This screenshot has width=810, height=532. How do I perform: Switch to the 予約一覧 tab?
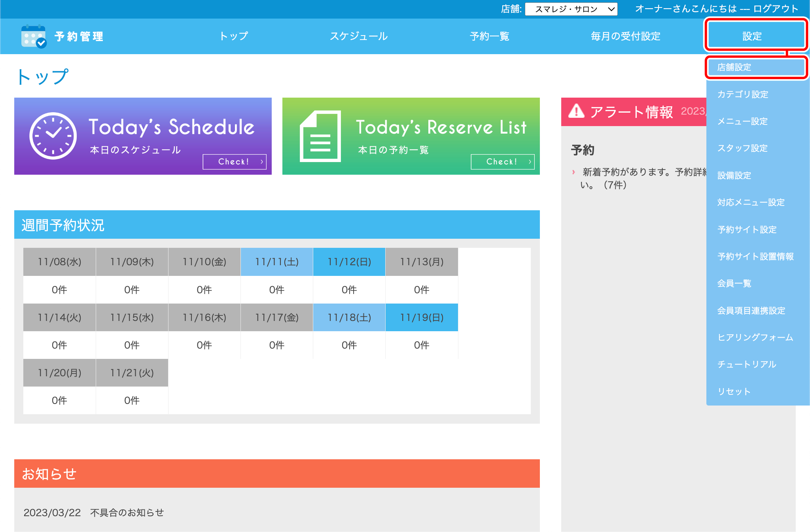coord(489,36)
